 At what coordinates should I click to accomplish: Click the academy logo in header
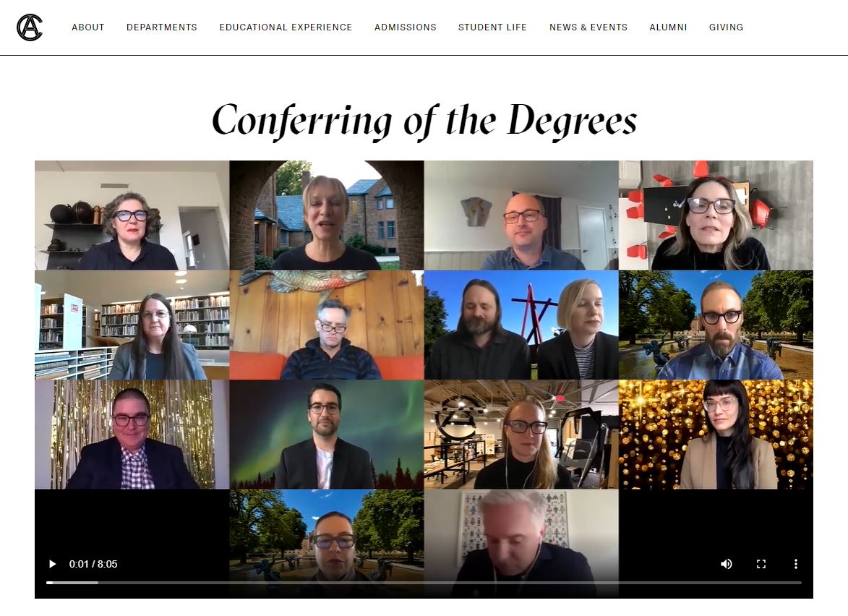pyautogui.click(x=29, y=27)
